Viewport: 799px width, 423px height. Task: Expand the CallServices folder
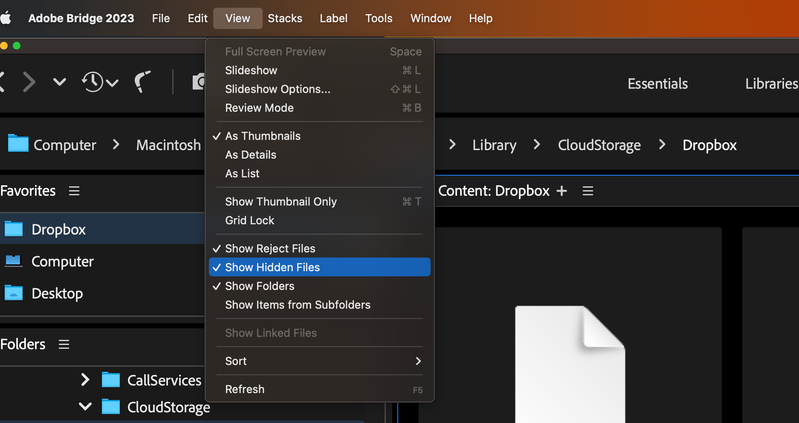point(85,380)
